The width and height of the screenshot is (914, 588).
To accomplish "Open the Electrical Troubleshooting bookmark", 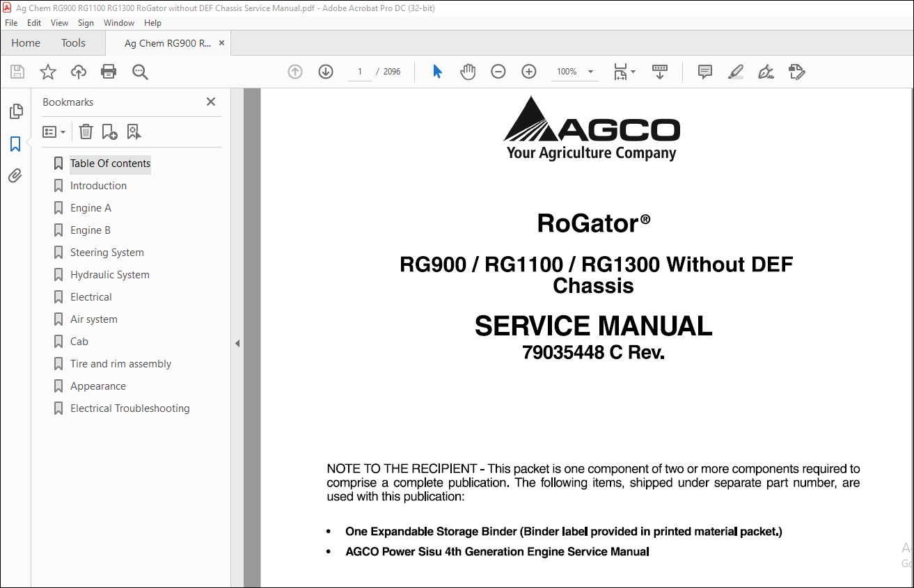I will pyautogui.click(x=130, y=408).
